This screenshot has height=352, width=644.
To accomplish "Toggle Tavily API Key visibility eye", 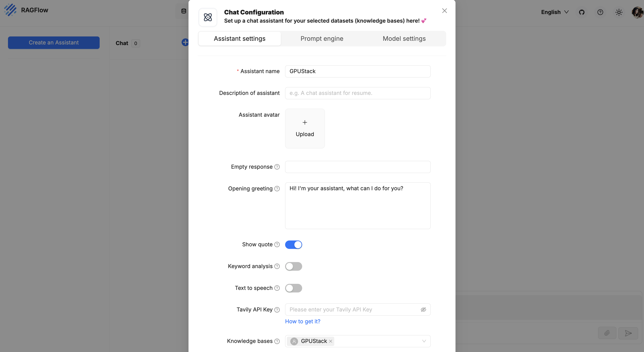I will coord(423,310).
